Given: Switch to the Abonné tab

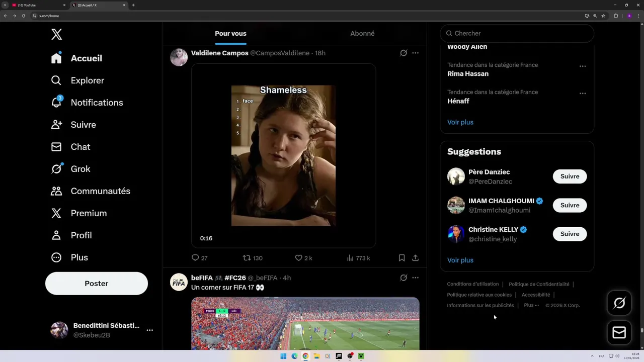Looking at the screenshot, I should (362, 33).
